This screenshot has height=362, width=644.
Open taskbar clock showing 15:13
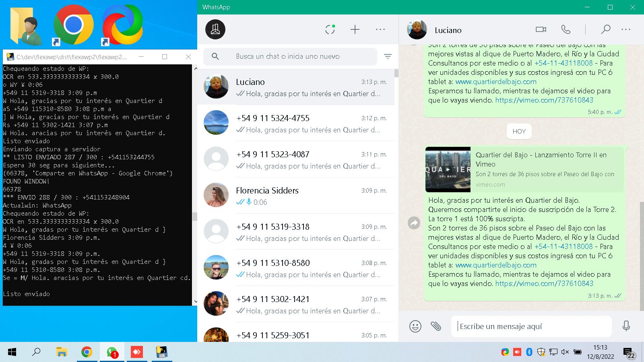tap(600, 352)
